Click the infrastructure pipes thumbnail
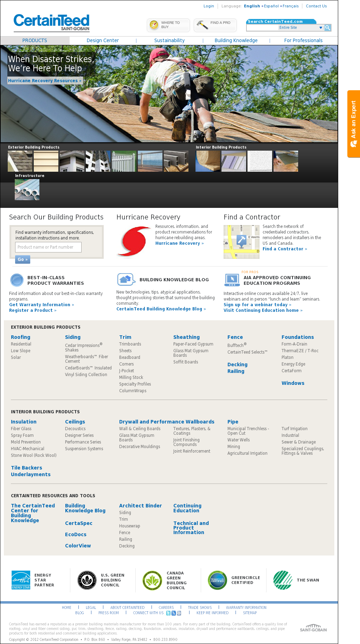The width and height of the screenshot is (360, 644). (x=27, y=190)
